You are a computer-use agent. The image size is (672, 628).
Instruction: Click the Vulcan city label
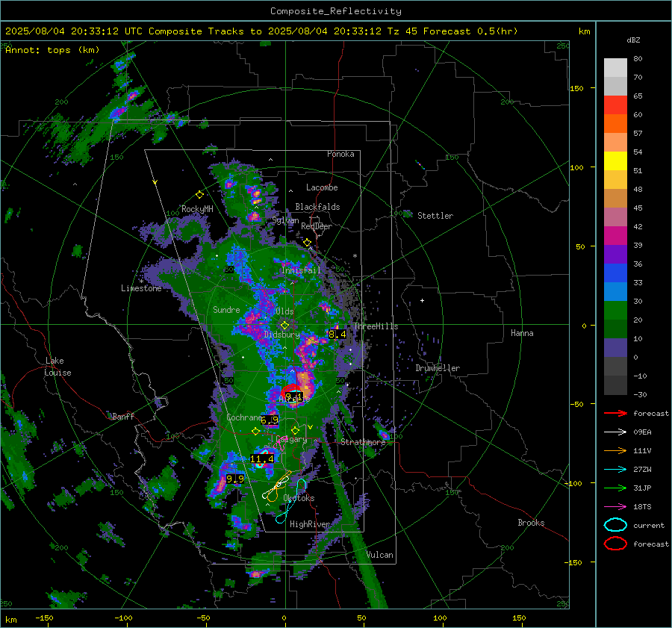click(x=379, y=555)
